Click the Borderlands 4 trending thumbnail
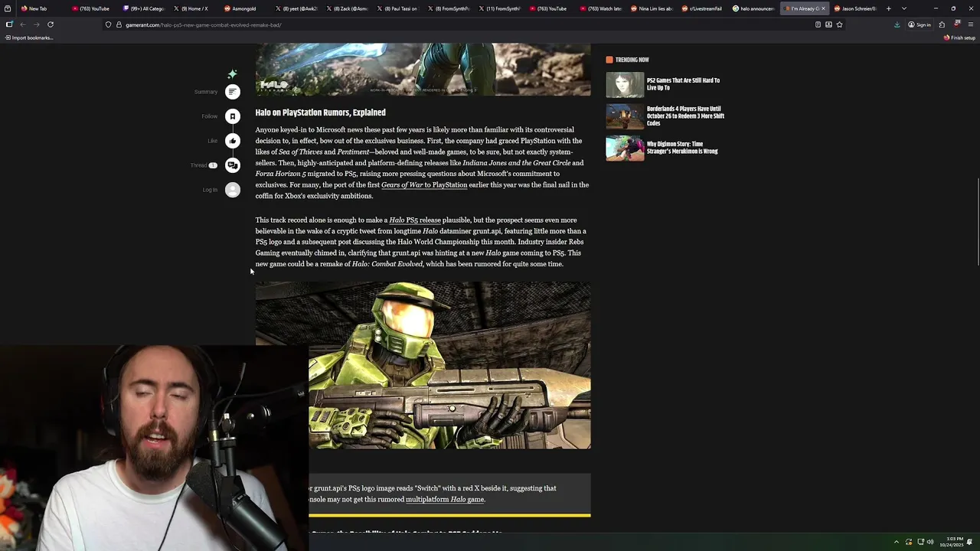 pos(625,116)
